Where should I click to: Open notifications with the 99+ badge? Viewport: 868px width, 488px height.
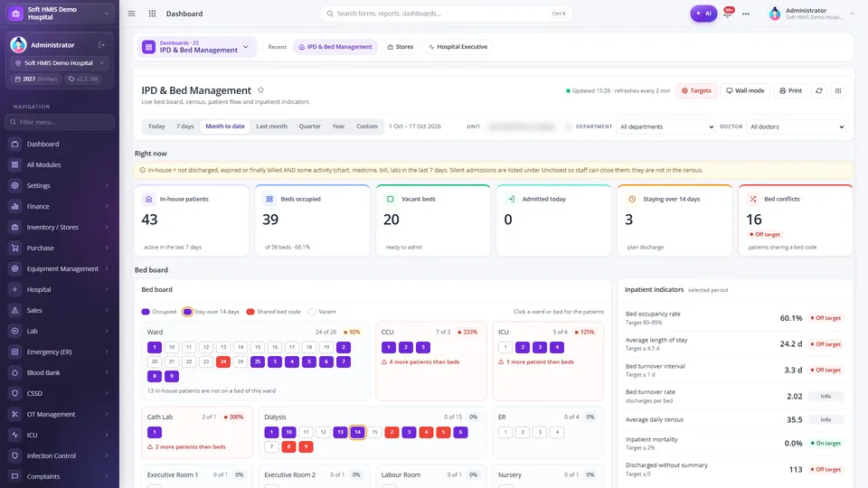(728, 13)
